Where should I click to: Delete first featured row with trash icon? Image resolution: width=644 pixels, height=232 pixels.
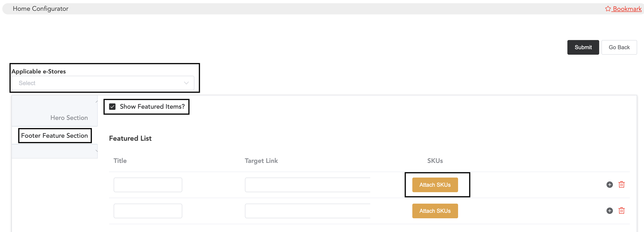(x=622, y=184)
